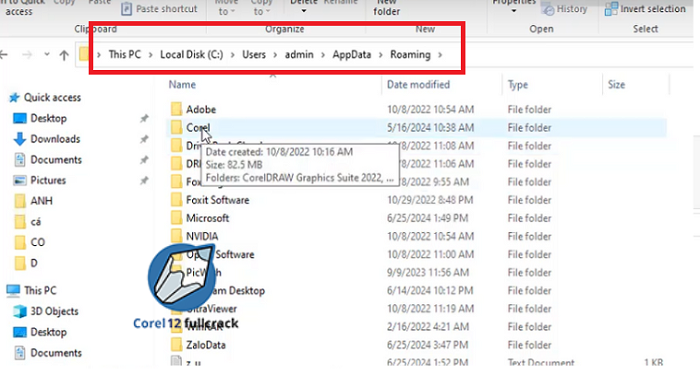Click the Downloads arrow icon
Viewport: 700px width, 375px height.
20,139
